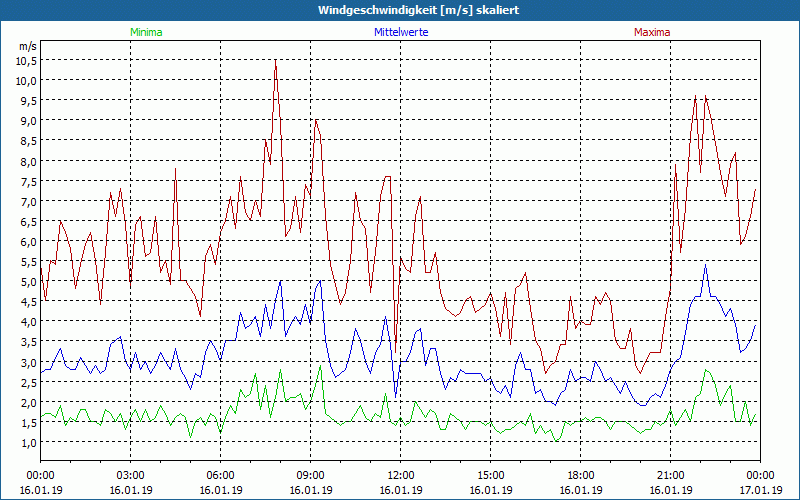
Task: Click the '10,0' y-axis tick label
Action: point(27,80)
